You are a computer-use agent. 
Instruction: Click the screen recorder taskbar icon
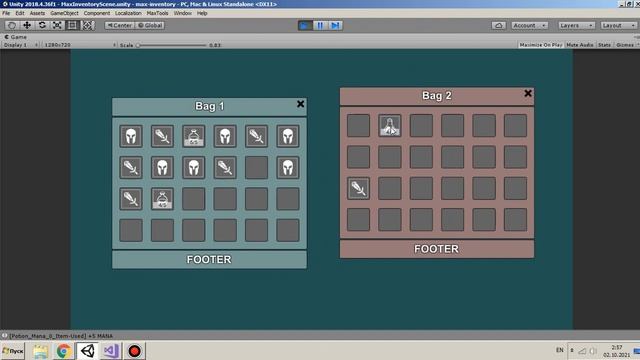(x=134, y=351)
